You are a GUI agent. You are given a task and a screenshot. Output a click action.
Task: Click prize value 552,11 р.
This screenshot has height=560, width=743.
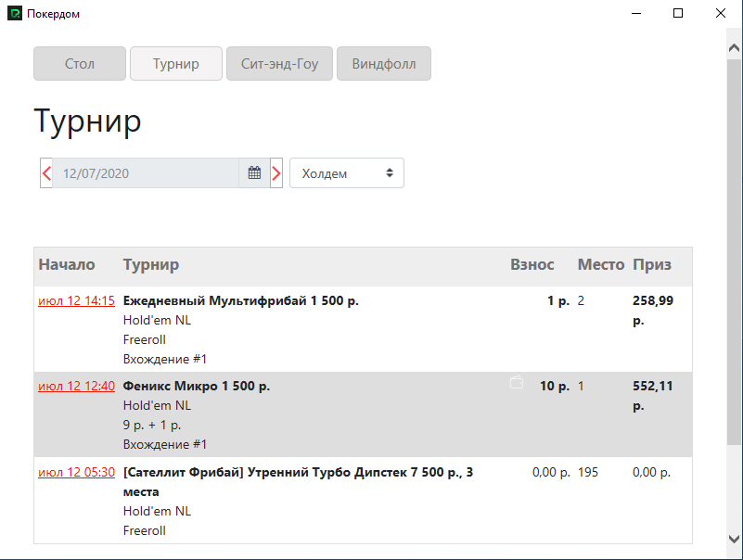(653, 396)
